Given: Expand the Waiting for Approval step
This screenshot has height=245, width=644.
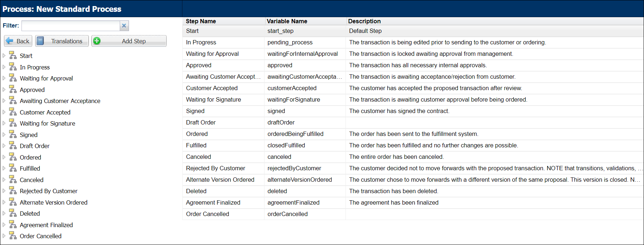Looking at the screenshot, I should 4,78.
